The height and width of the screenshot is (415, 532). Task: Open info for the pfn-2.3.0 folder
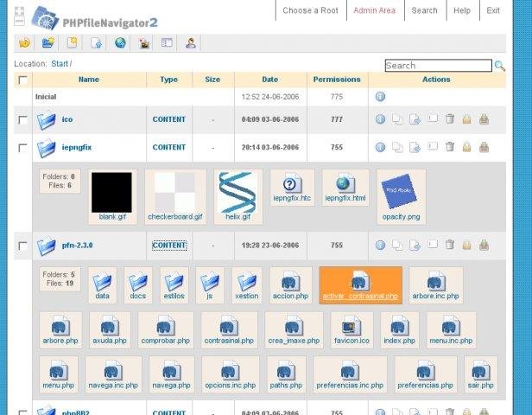pyautogui.click(x=380, y=245)
